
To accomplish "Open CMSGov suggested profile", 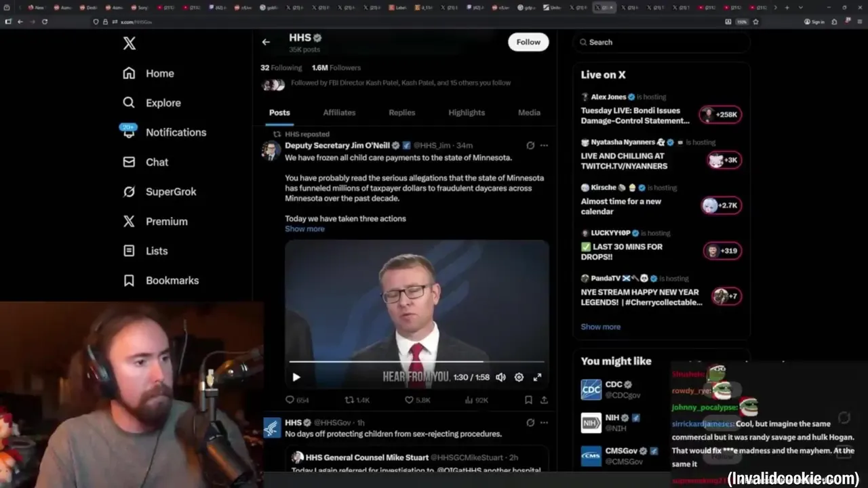I will pos(621,456).
